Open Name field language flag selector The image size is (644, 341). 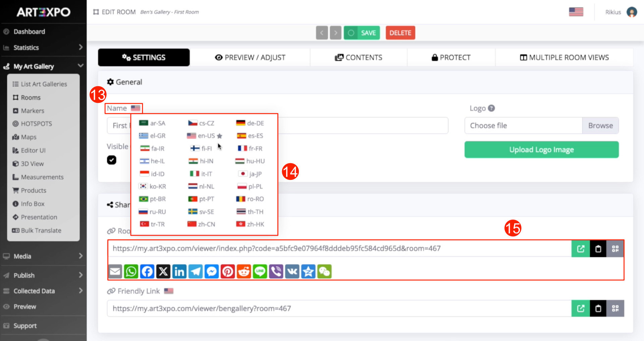[136, 108]
